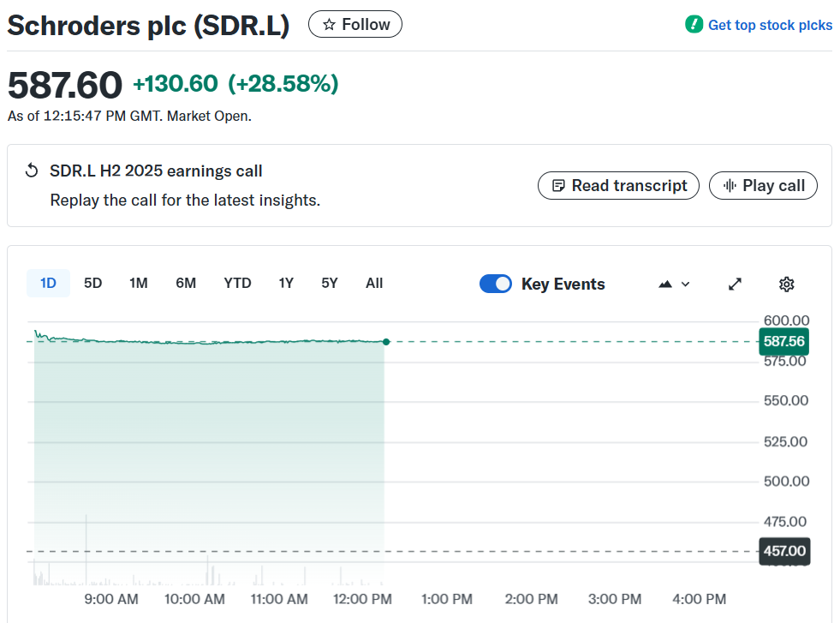Expand the chart type dropdown chevron

(685, 285)
